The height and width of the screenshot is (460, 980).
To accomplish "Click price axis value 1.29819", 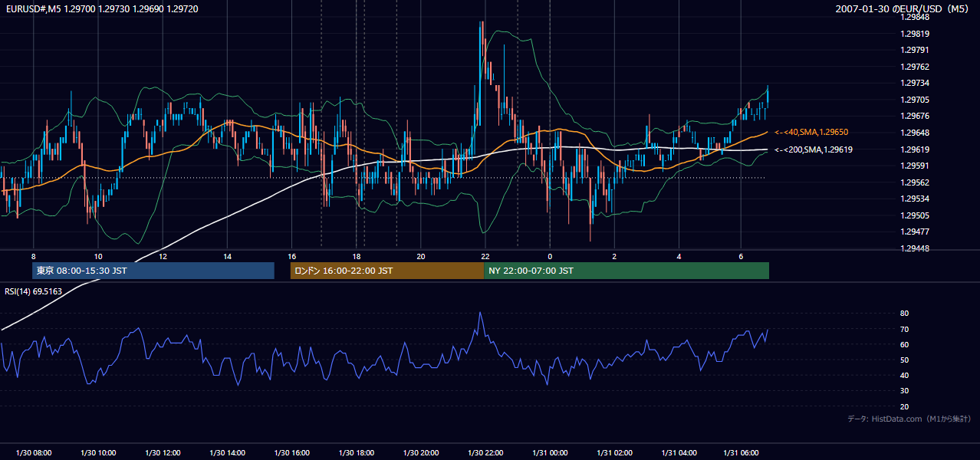I will click(x=915, y=34).
